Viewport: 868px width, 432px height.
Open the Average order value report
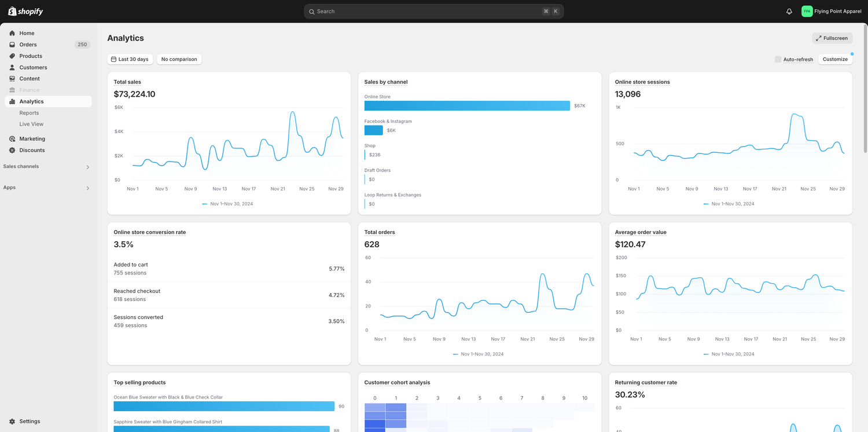(641, 232)
